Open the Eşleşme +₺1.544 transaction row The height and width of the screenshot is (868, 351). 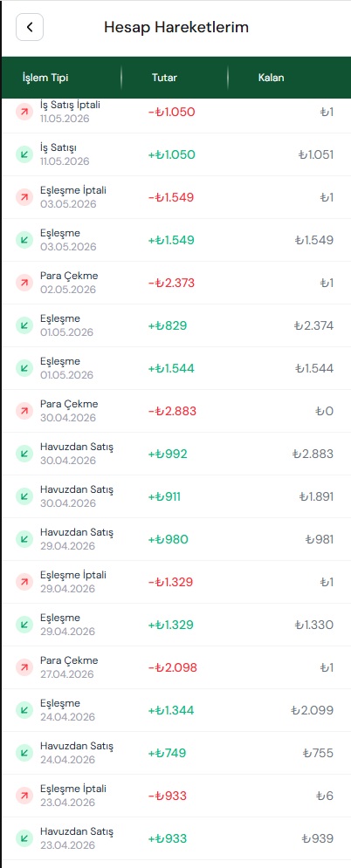[x=176, y=368]
